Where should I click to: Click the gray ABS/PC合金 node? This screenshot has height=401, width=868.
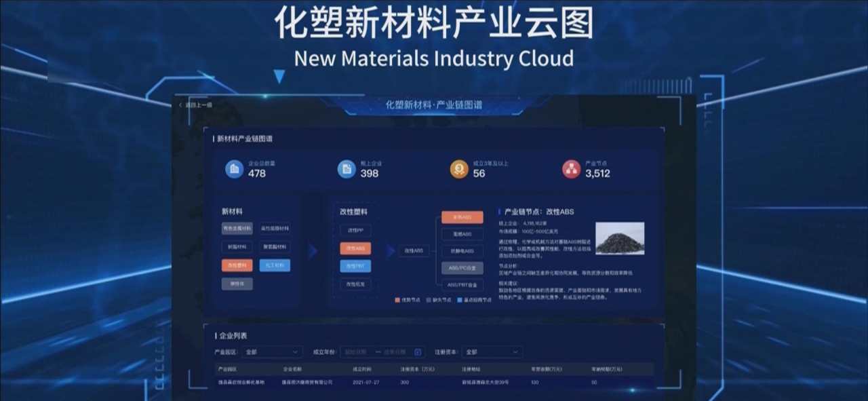462,268
